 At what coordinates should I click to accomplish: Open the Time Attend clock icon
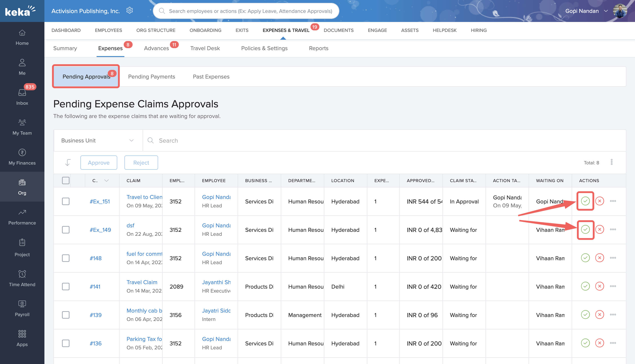22,274
